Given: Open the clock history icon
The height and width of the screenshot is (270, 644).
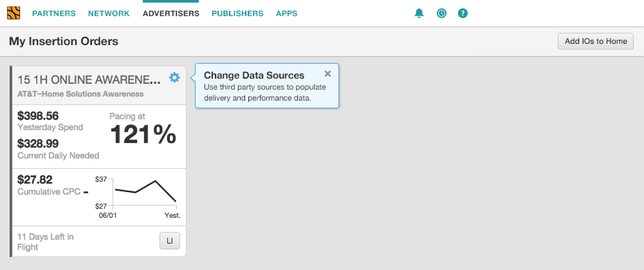Looking at the screenshot, I should click(441, 13).
